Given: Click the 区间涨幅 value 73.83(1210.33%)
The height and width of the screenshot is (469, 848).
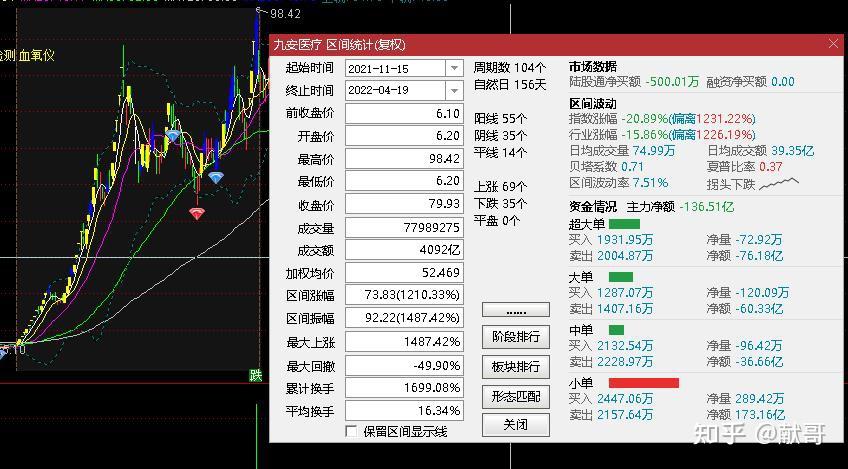Looking at the screenshot, I should (404, 295).
